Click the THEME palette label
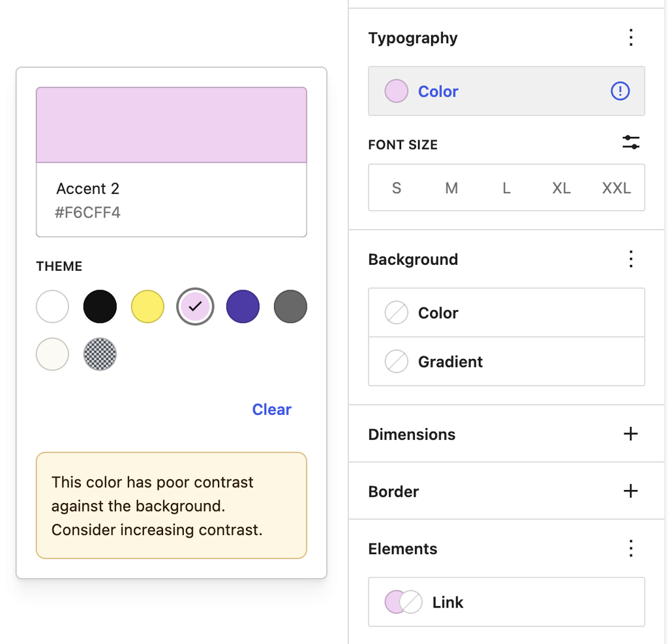Viewport: 668px width, 644px height. (x=59, y=266)
